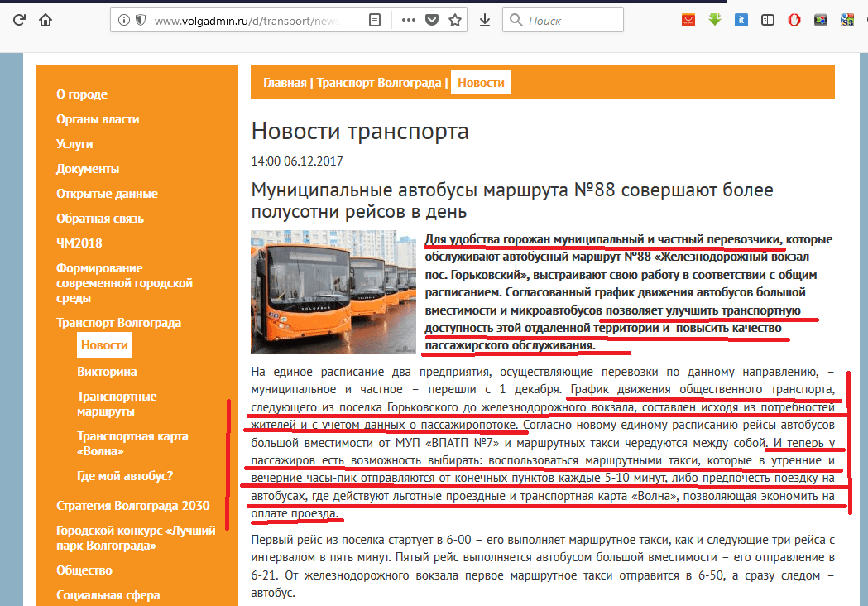This screenshot has height=606, width=868.
Task: Open 'Услуги' sidebar menu item
Action: tap(74, 144)
